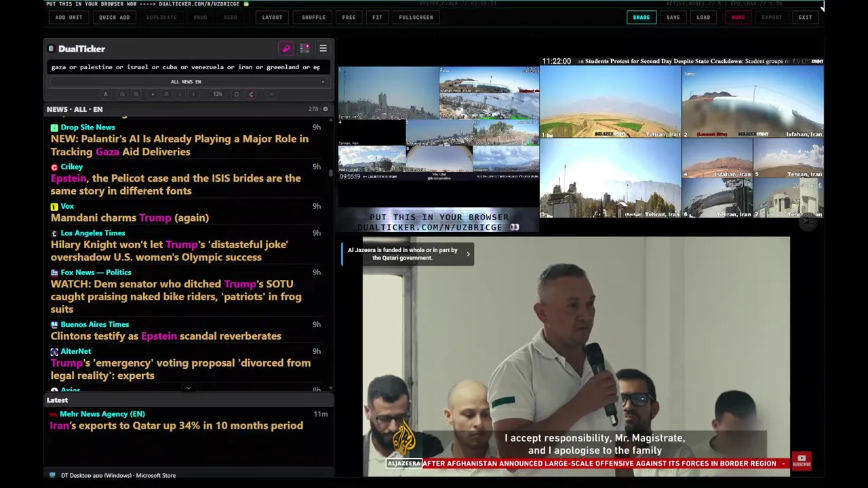
Task: Click the YouTube Subscribe icon on Al Jazeera video
Action: point(802,462)
